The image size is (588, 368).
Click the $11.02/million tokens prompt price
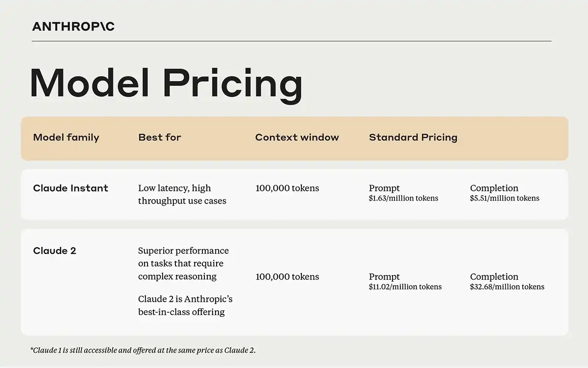(405, 287)
